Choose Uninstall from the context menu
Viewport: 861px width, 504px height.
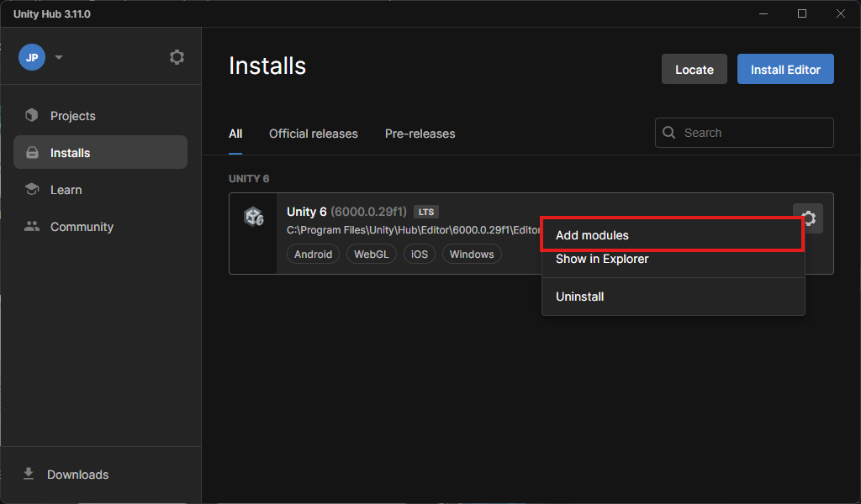pyautogui.click(x=673, y=297)
